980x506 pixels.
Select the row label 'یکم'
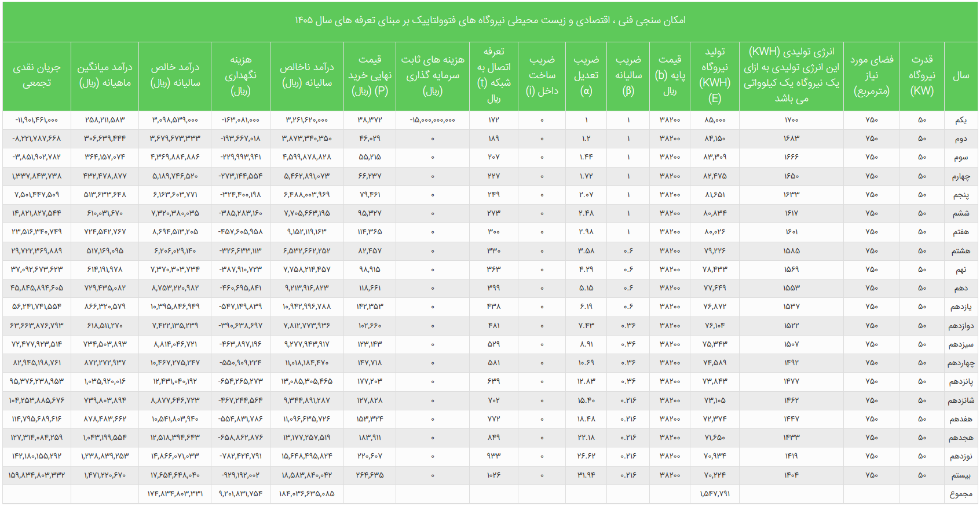pyautogui.click(x=961, y=120)
